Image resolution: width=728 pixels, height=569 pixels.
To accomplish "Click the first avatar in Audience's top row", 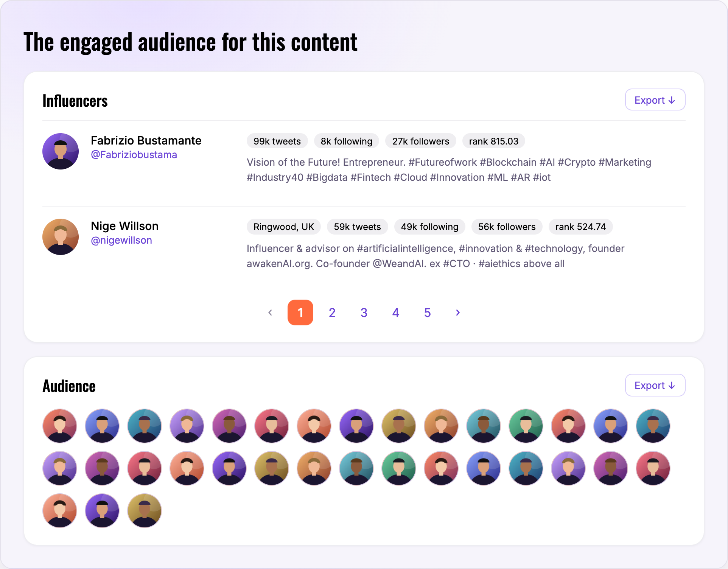I will 60,426.
